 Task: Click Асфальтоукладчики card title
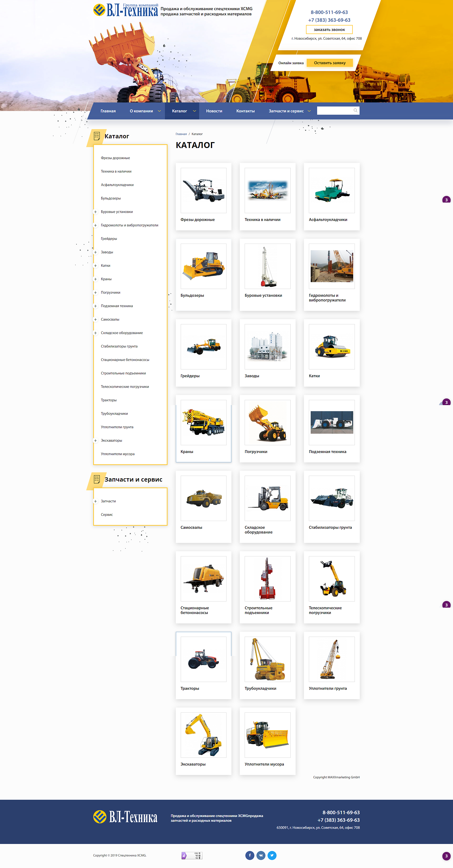(x=328, y=220)
